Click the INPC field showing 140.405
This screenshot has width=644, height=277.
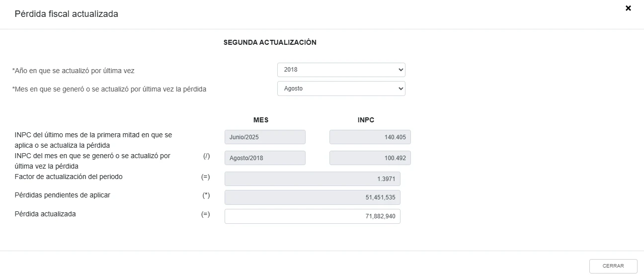[370, 137]
